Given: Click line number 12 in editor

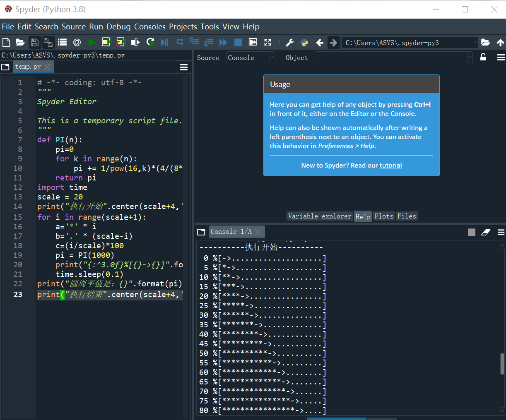Looking at the screenshot, I should tap(18, 187).
